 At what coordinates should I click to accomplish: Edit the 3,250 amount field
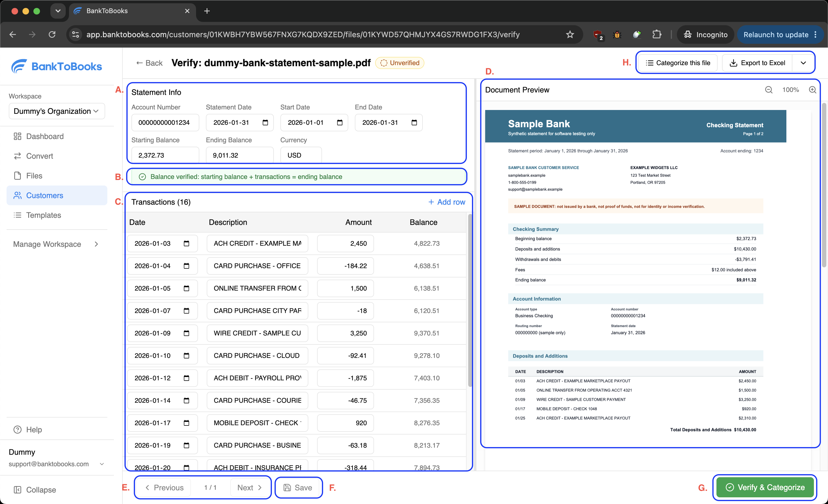(x=346, y=334)
